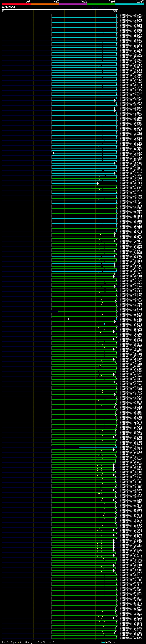Select hit label UniRef100_Q96267
Viewport: 146px width, 644px height.
click(131, 35)
